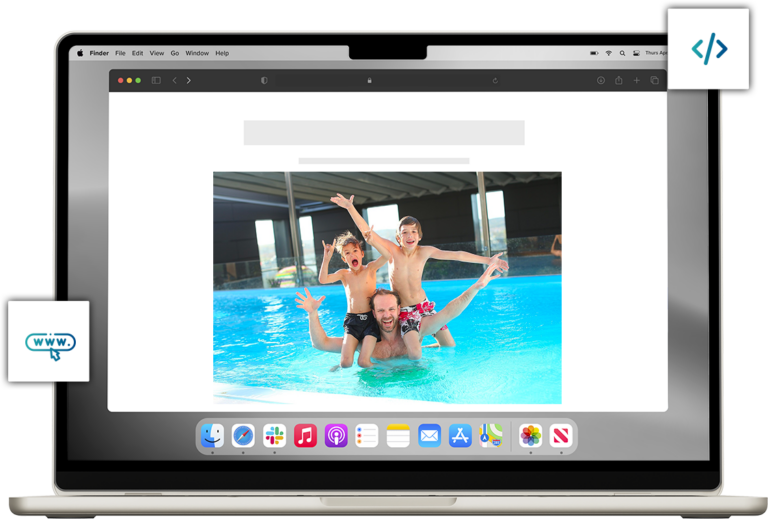Screen dimensions: 768x519
Task: Launch Notes from the Dock
Action: coord(398,435)
